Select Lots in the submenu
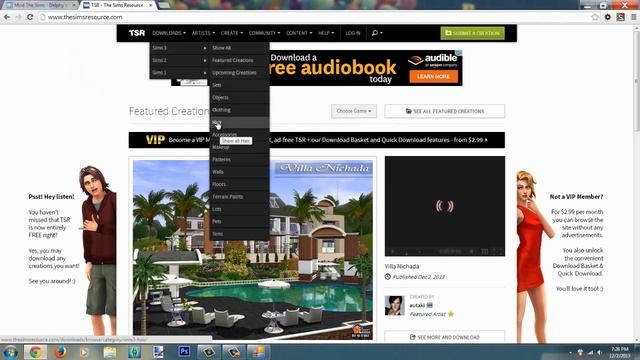The image size is (640, 360). 240,209
